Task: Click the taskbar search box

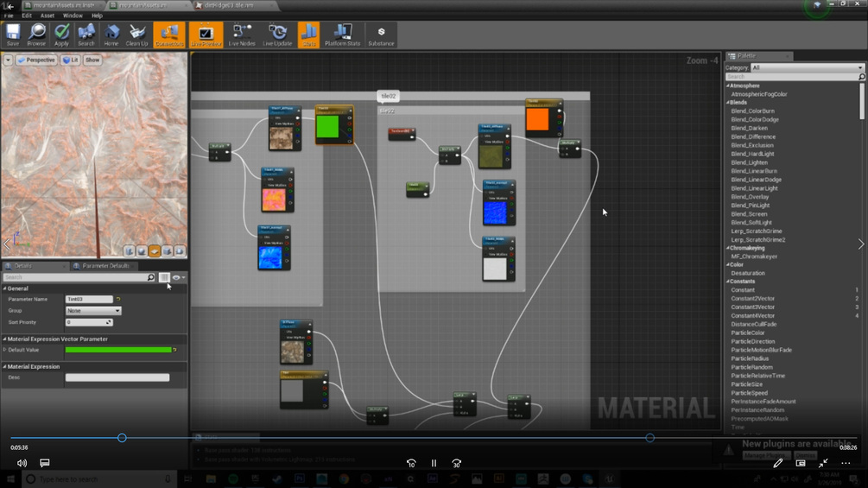Action: [99, 479]
